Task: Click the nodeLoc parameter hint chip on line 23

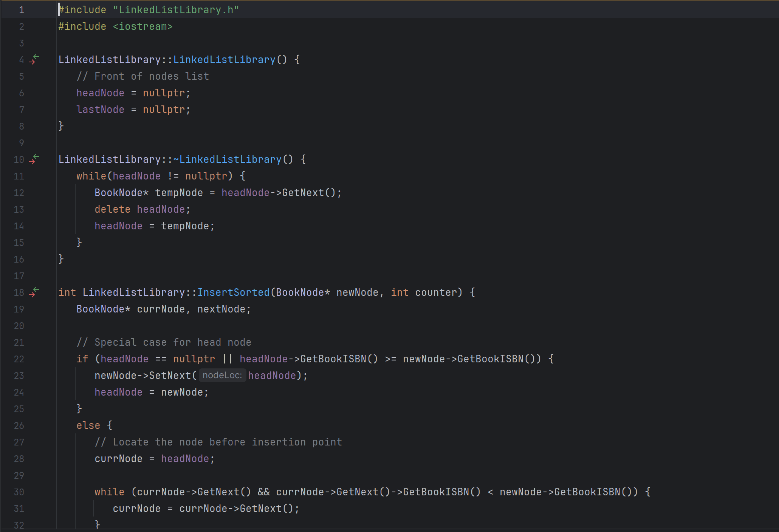Action: (222, 375)
